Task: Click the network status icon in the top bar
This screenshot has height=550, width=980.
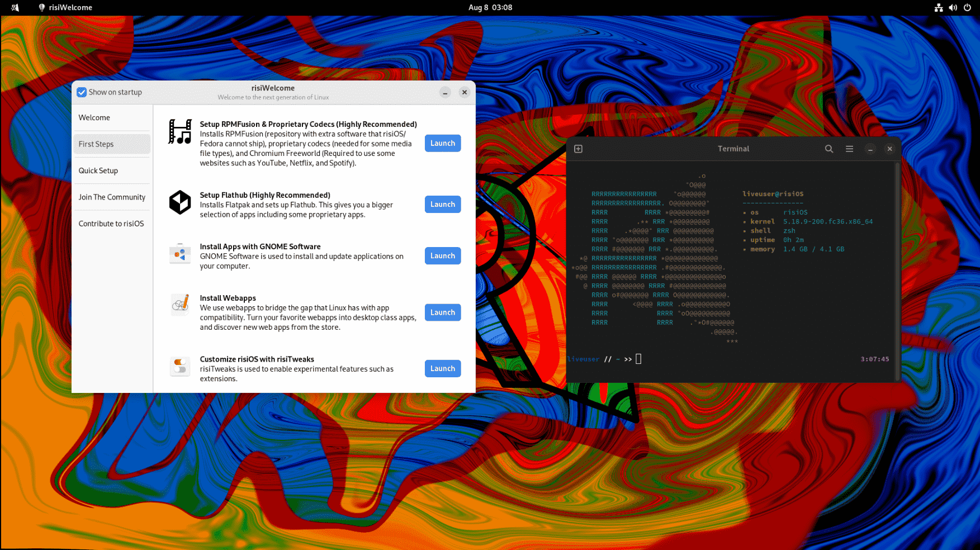Action: click(x=939, y=7)
